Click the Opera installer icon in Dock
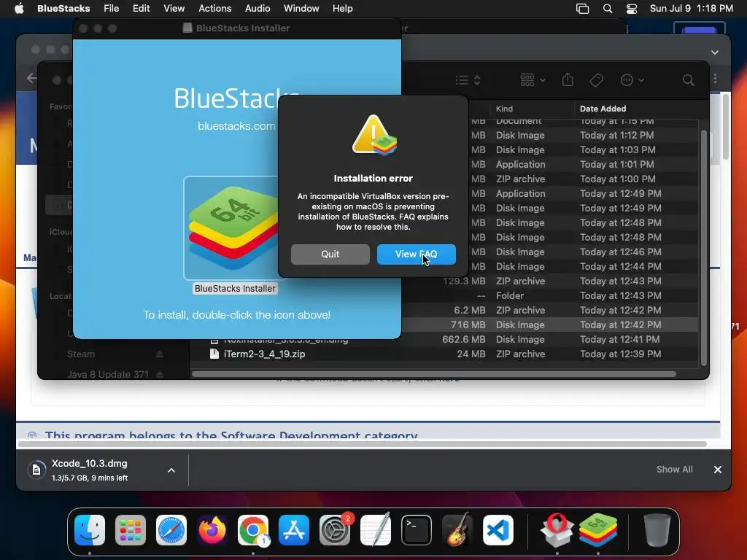 [557, 530]
